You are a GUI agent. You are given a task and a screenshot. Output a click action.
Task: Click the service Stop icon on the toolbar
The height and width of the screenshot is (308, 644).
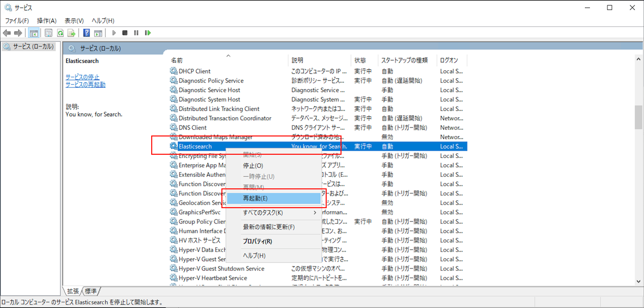[x=125, y=33]
